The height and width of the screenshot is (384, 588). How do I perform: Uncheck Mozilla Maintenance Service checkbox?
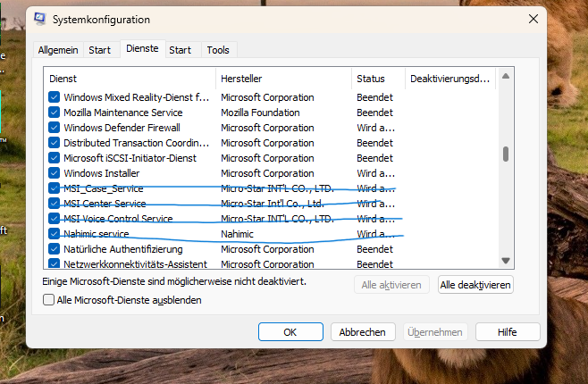(54, 113)
